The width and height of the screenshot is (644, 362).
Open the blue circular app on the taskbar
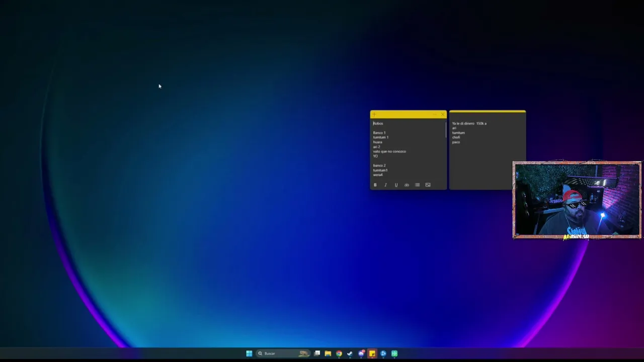coord(383,353)
